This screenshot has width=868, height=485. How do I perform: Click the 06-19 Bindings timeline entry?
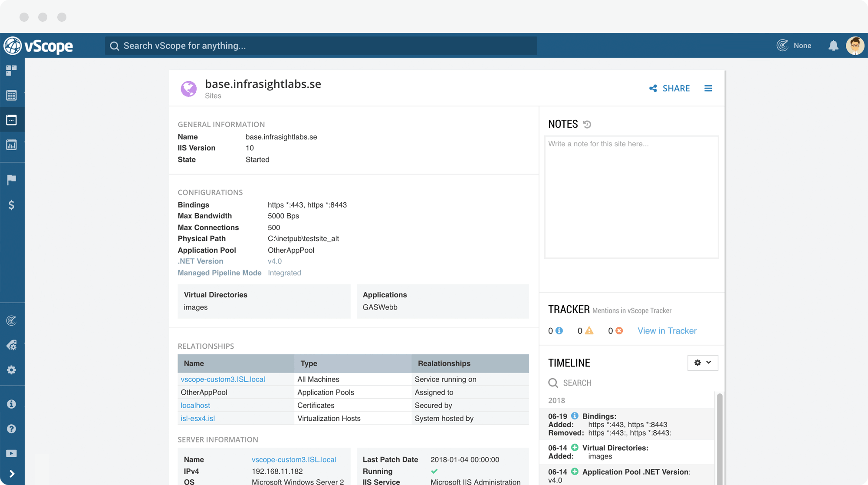(x=627, y=424)
